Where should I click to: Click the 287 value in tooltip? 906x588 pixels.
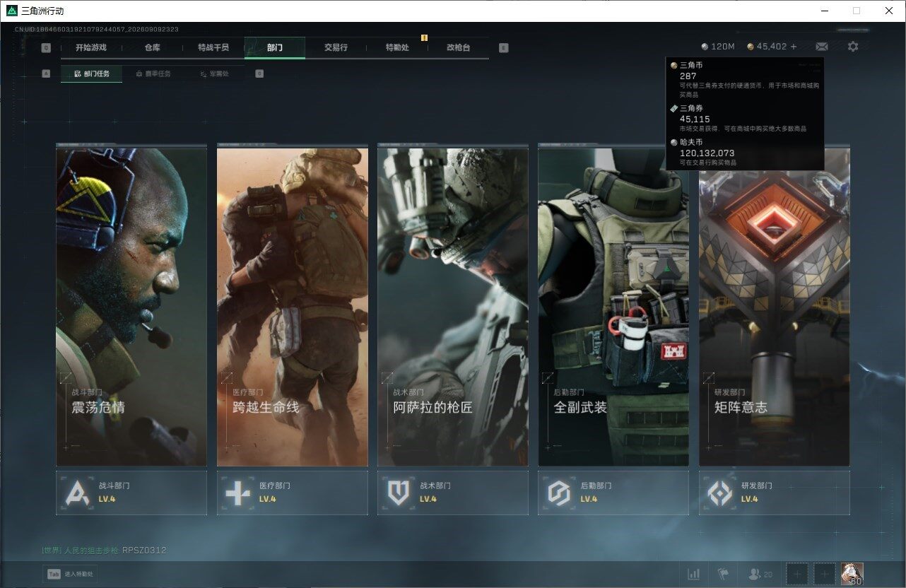pos(688,76)
